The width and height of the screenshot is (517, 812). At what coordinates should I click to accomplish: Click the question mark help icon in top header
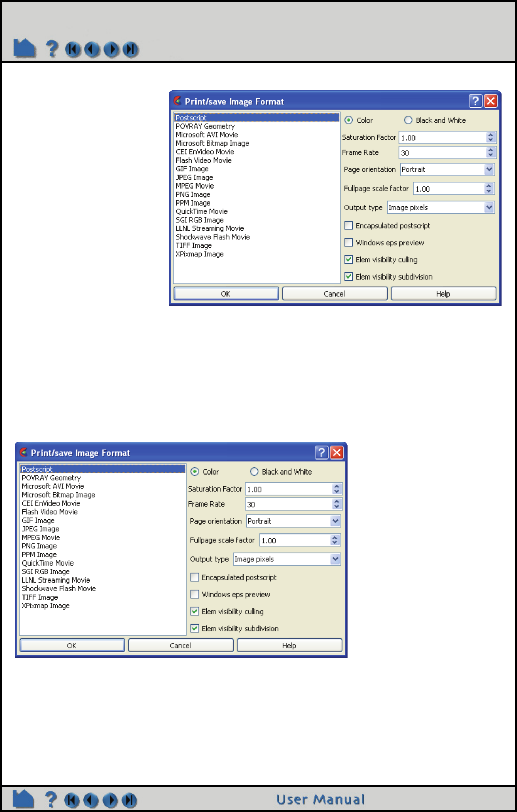[x=52, y=48]
